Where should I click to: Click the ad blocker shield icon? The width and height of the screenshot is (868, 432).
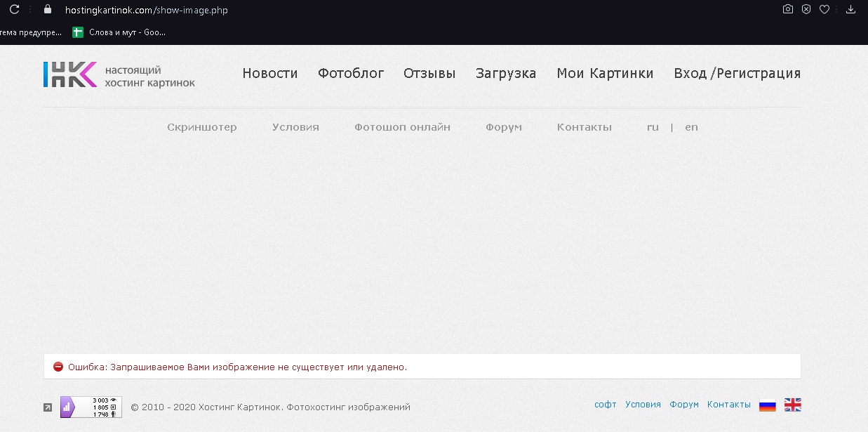point(806,10)
